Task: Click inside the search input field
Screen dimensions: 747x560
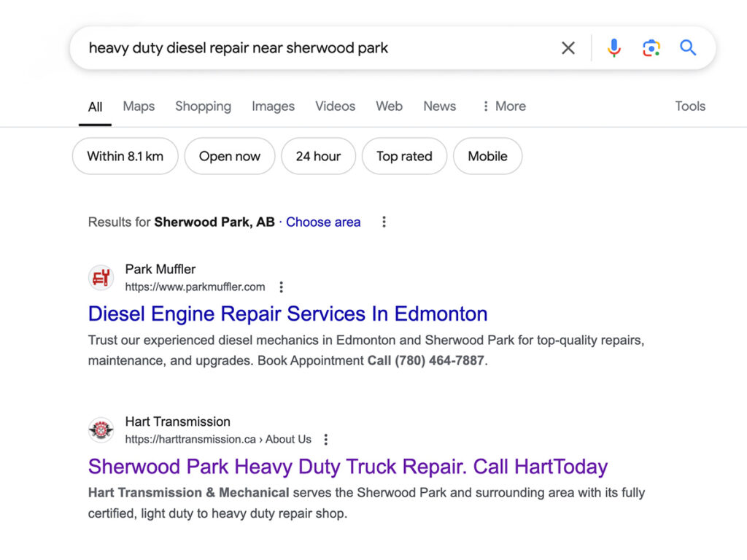Action: pos(292,47)
